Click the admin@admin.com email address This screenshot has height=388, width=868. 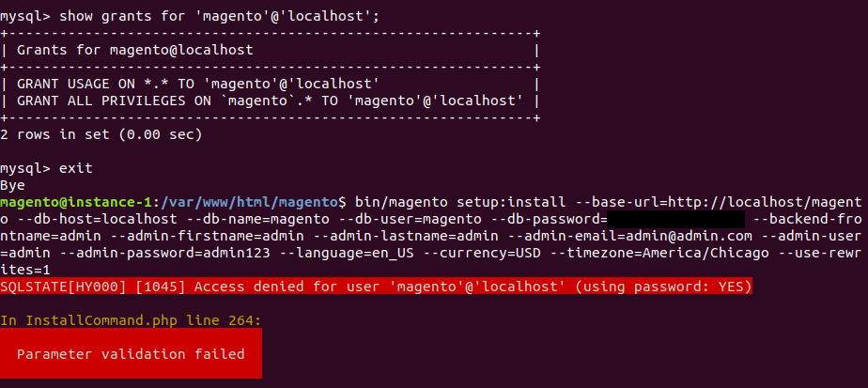(x=683, y=236)
